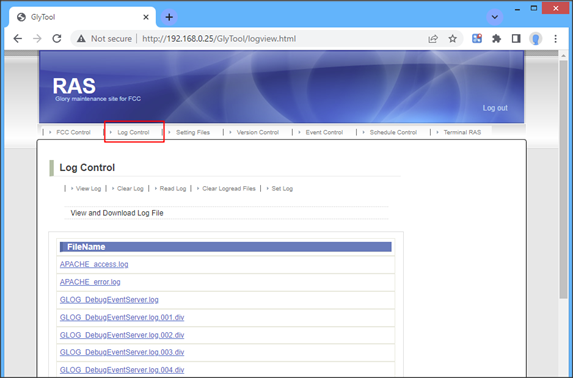Maximize the browser window
The image size is (573, 378).
(534, 8)
